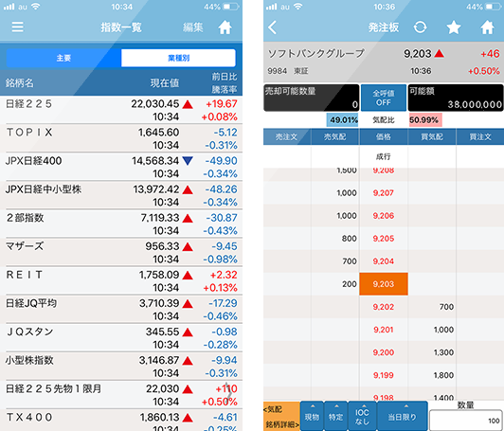Open the 特定 account type selector
Viewport: 504px width, 431px height.
click(335, 416)
